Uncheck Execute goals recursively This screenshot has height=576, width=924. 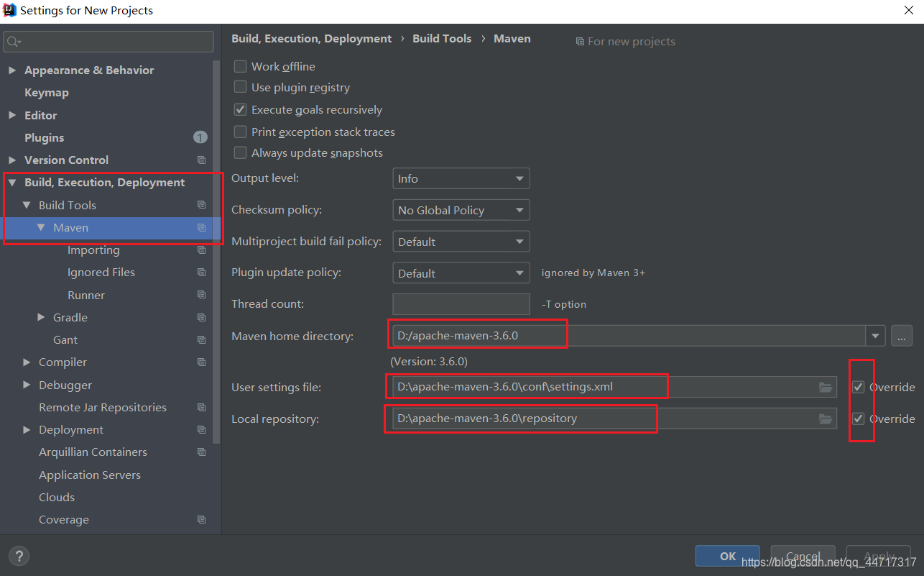pyautogui.click(x=241, y=110)
